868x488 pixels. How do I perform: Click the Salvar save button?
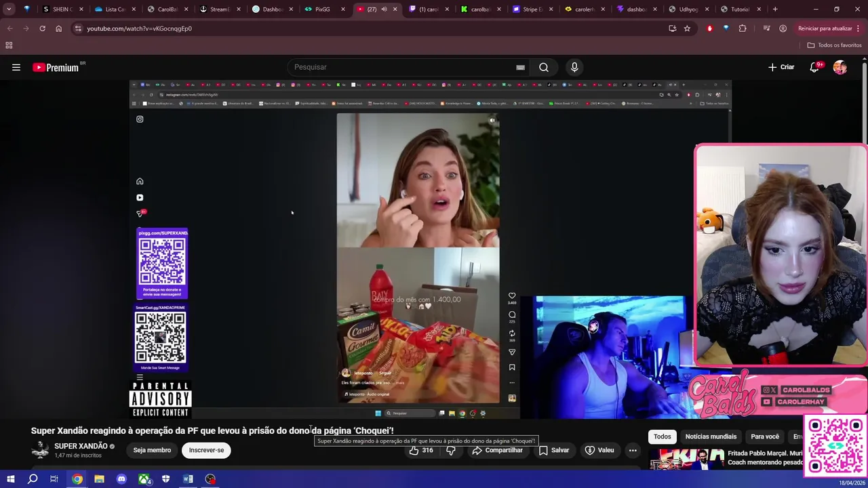(553, 450)
